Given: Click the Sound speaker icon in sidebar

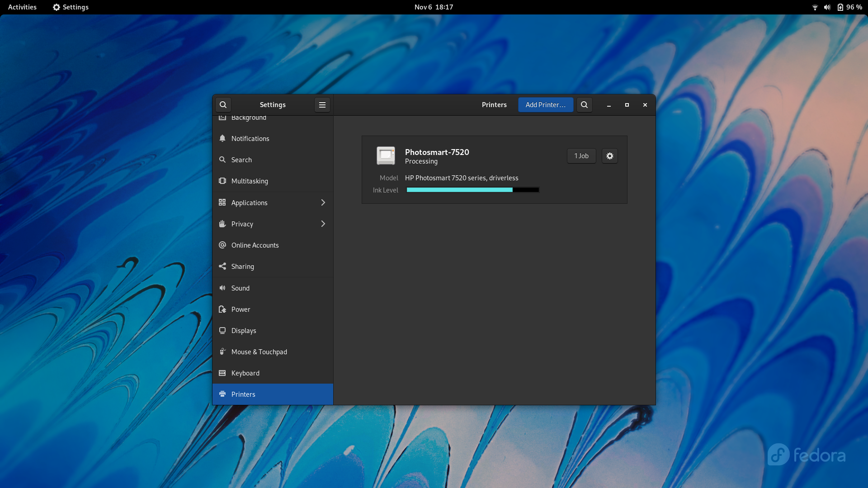Looking at the screenshot, I should (222, 288).
